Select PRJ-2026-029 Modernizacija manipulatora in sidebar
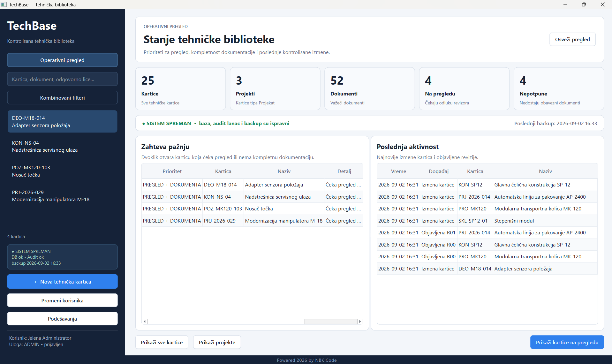Viewport: 612px width, 364px height. pyautogui.click(x=63, y=196)
